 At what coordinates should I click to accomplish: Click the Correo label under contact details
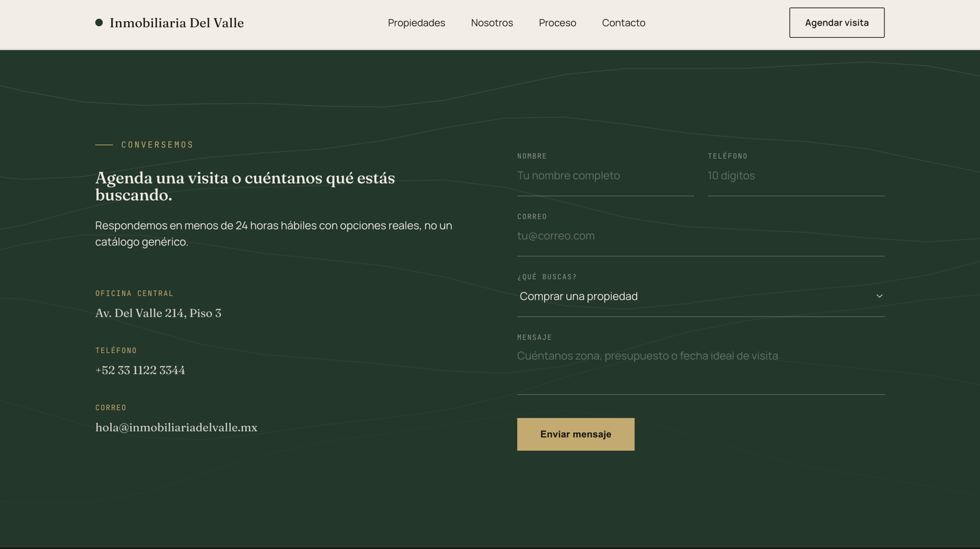point(111,408)
